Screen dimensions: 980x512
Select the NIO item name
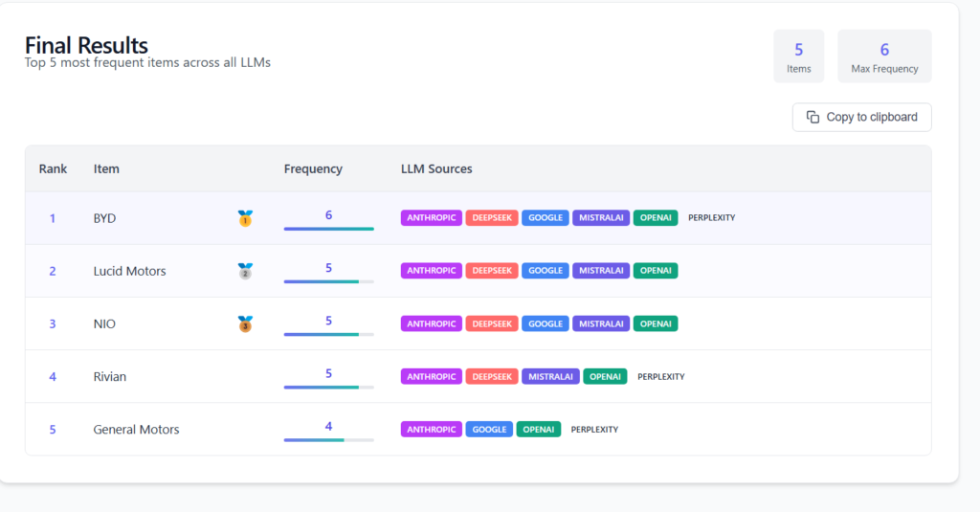point(104,323)
